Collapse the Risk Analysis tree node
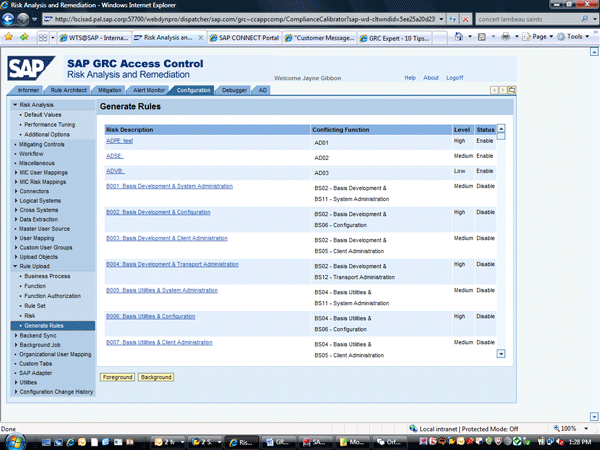The height and width of the screenshot is (450, 600). [x=15, y=104]
